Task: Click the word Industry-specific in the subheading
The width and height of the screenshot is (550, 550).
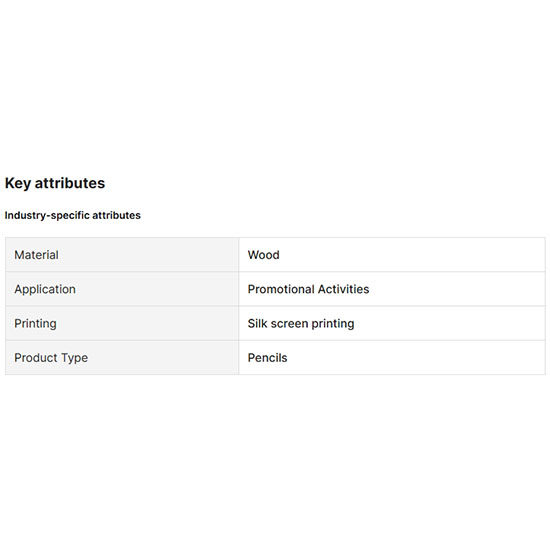Action: (x=47, y=215)
